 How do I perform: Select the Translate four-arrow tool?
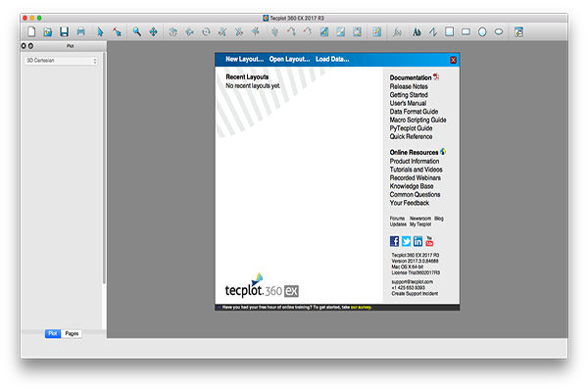[154, 32]
